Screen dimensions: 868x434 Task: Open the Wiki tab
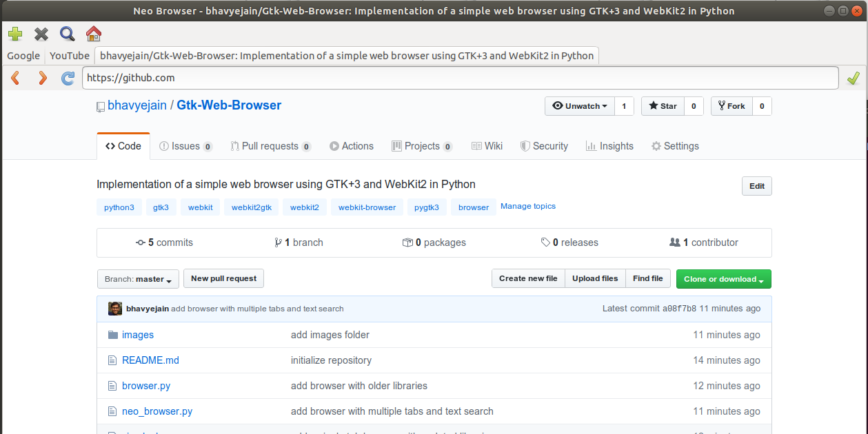[x=487, y=146]
